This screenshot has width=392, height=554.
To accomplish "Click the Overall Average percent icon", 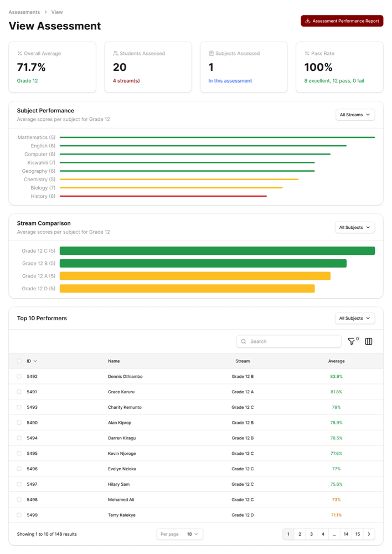I will pos(20,53).
